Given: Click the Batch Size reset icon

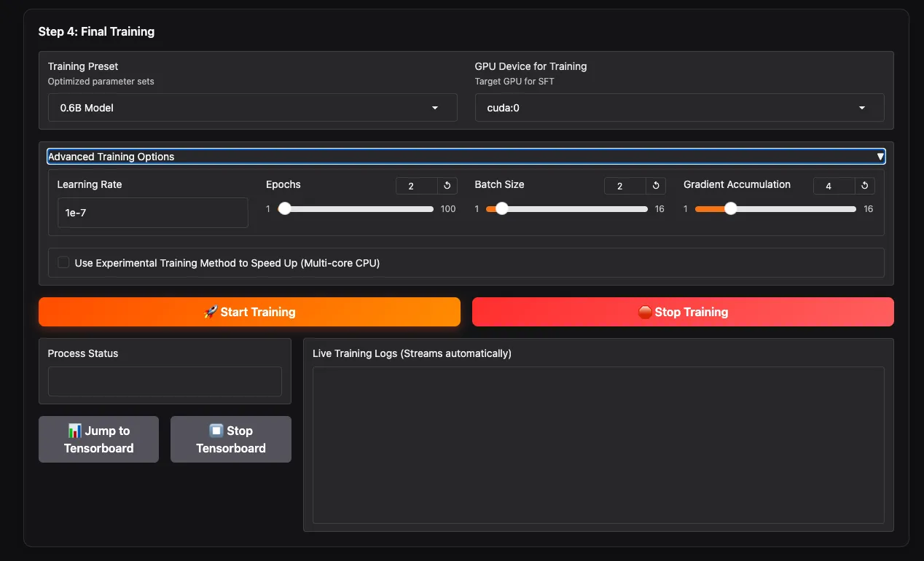Looking at the screenshot, I should click(656, 186).
